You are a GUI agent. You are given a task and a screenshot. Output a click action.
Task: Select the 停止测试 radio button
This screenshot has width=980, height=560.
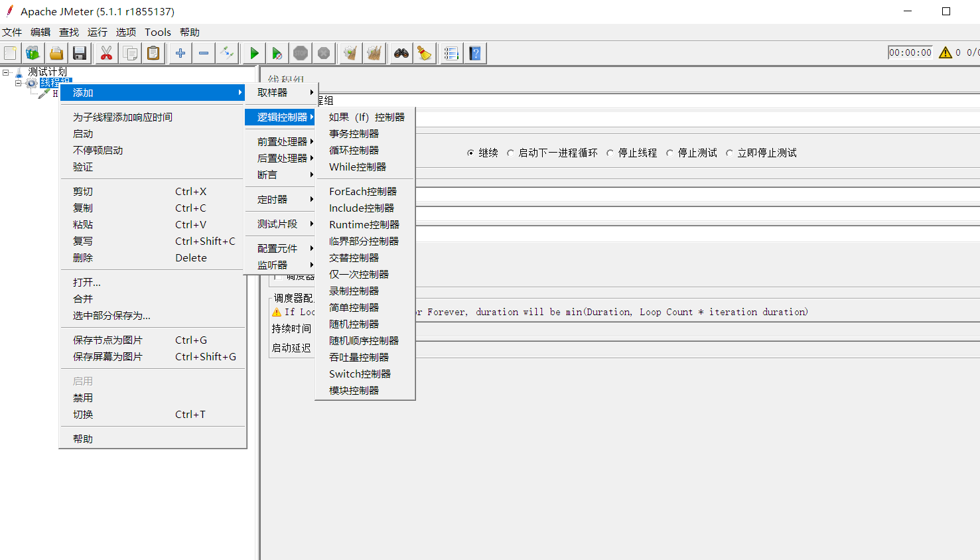tap(669, 153)
